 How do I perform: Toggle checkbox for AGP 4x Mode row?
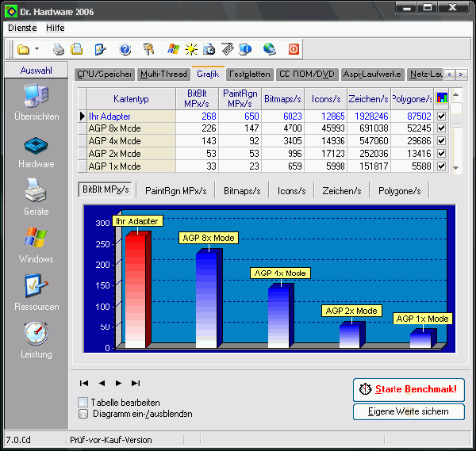click(x=441, y=141)
